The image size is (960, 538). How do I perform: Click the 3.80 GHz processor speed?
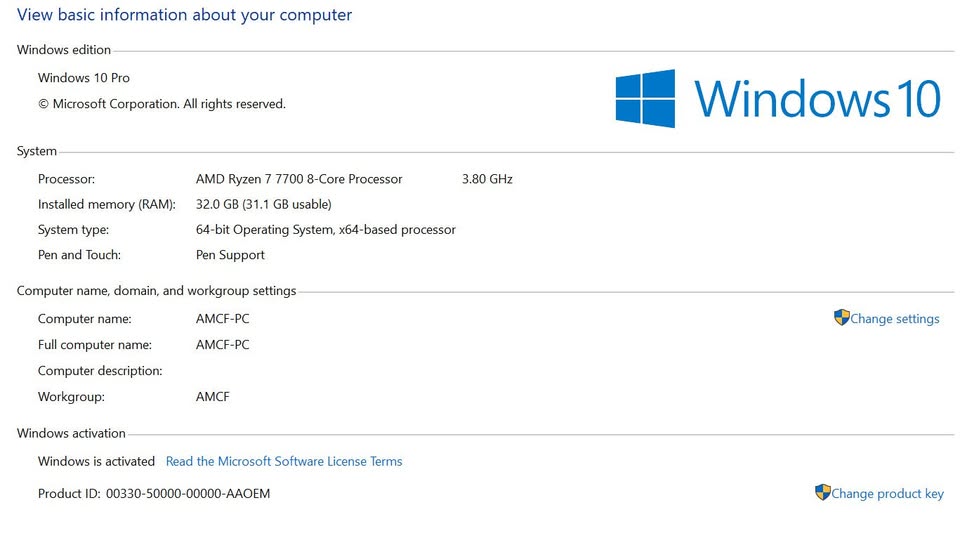tap(487, 179)
